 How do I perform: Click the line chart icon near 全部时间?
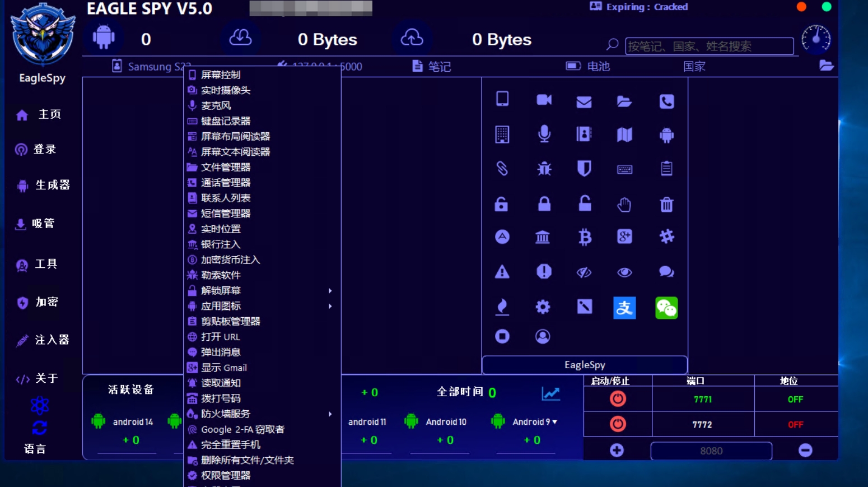click(x=551, y=393)
